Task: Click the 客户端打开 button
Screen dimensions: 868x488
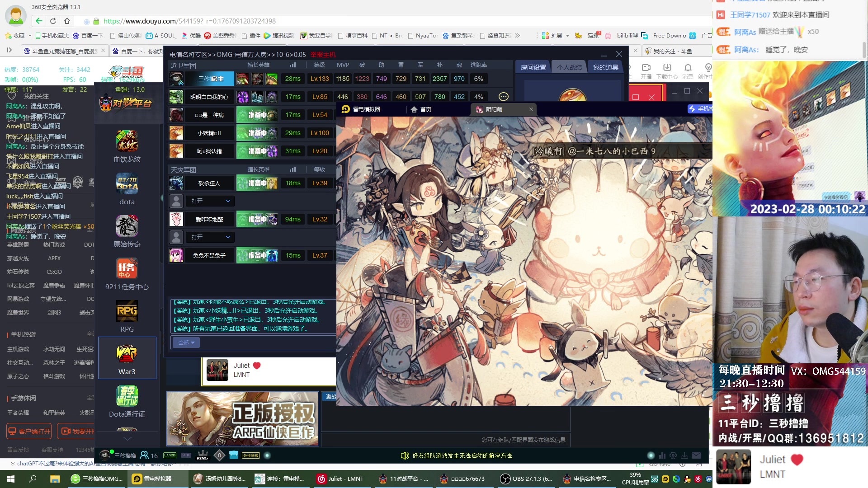Action: (x=29, y=431)
